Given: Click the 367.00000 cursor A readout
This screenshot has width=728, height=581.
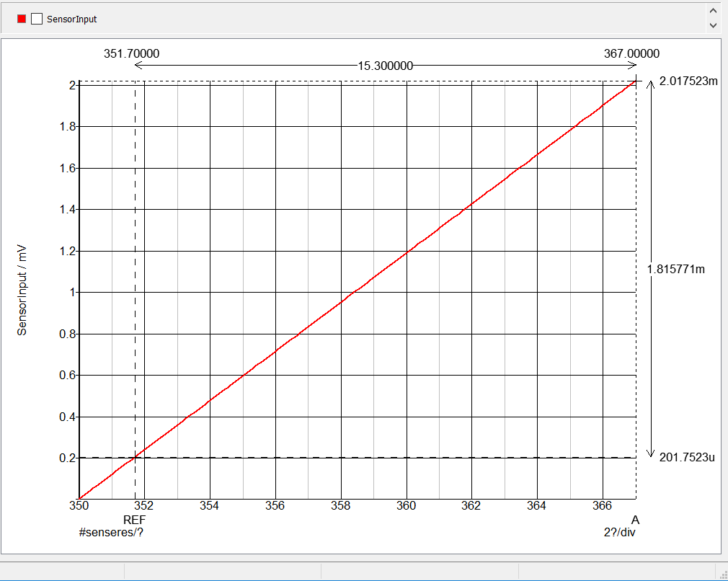Looking at the screenshot, I should (631, 53).
